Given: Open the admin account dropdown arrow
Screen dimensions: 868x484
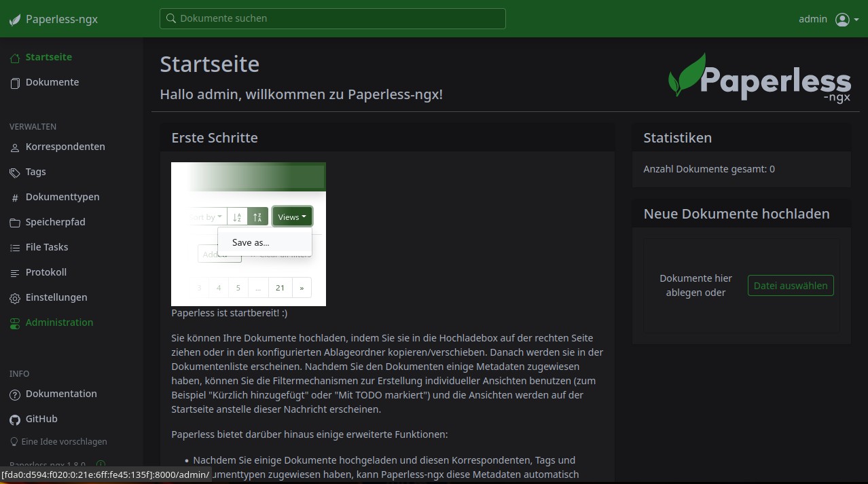Looking at the screenshot, I should 856,20.
